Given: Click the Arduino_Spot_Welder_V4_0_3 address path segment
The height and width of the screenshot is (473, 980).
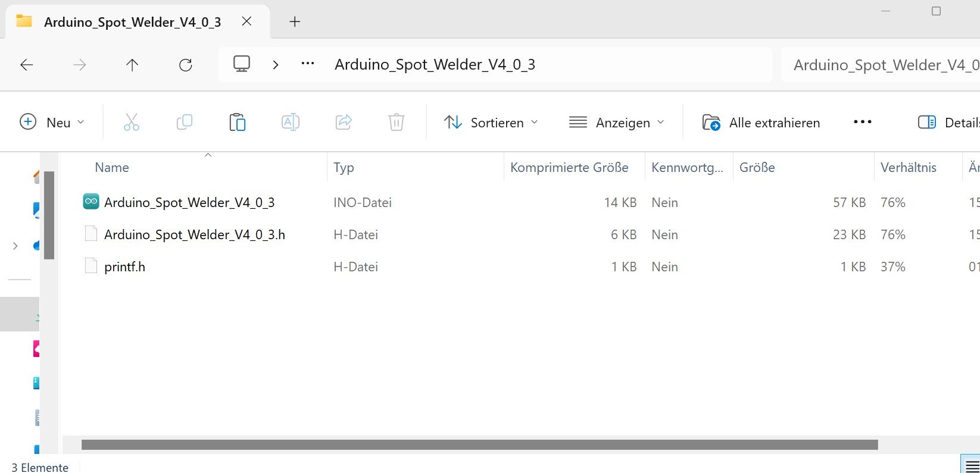Looking at the screenshot, I should pyautogui.click(x=435, y=64).
